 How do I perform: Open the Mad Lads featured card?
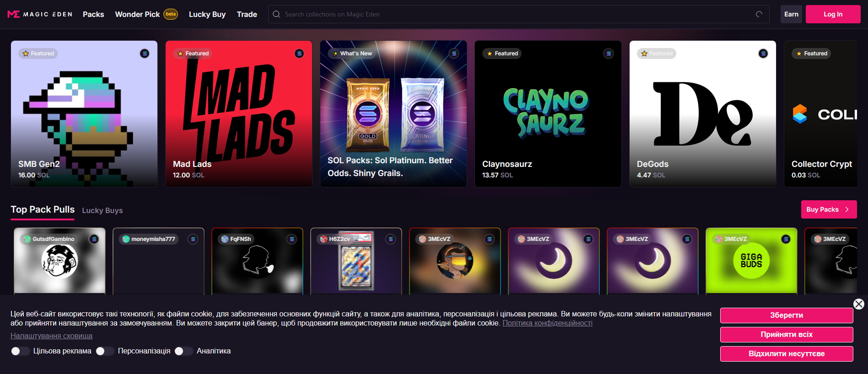coord(239,114)
